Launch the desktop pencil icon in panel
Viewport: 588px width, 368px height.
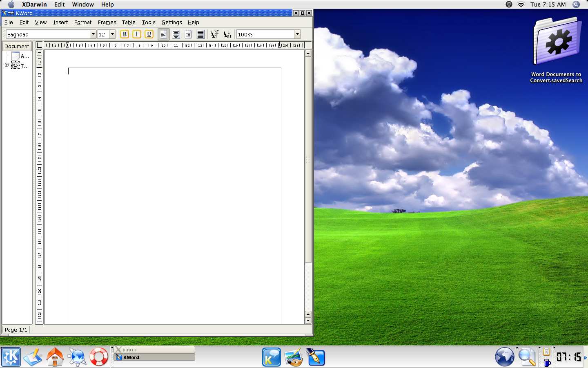(33, 357)
